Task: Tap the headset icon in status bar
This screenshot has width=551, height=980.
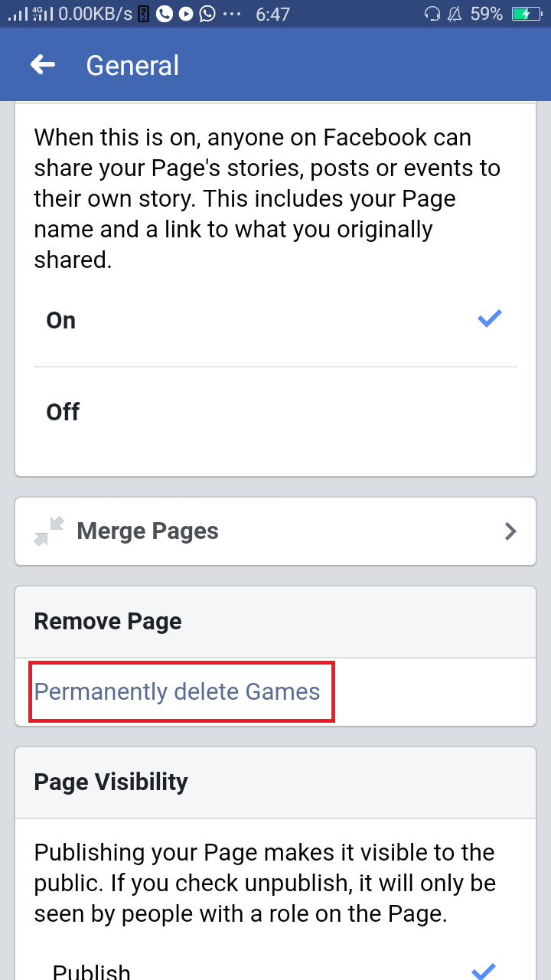Action: pyautogui.click(x=432, y=14)
